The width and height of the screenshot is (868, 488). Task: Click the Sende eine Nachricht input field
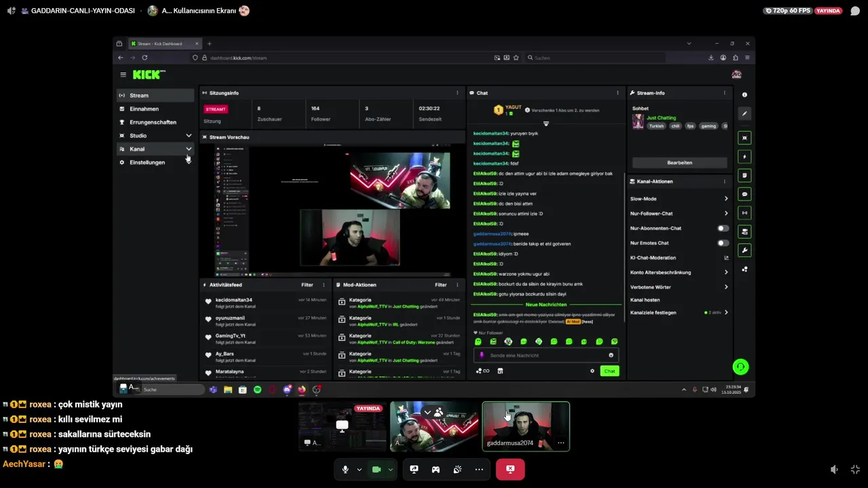546,355
